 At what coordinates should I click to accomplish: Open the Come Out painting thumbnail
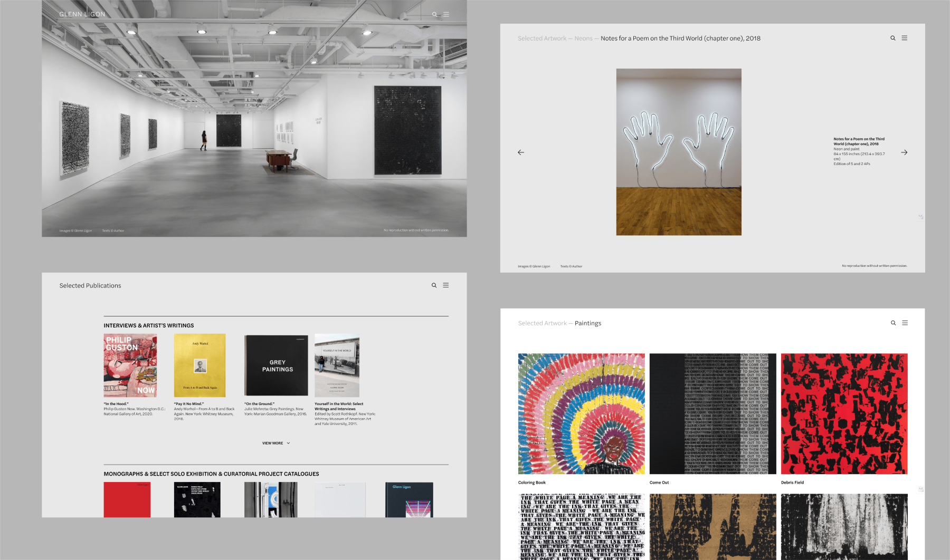pos(712,413)
